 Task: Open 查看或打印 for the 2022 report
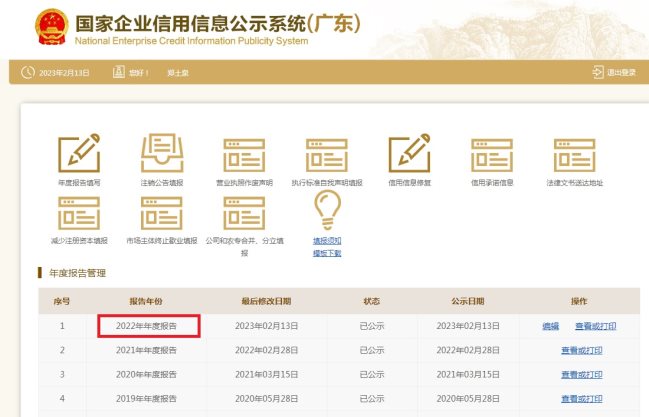coord(595,326)
